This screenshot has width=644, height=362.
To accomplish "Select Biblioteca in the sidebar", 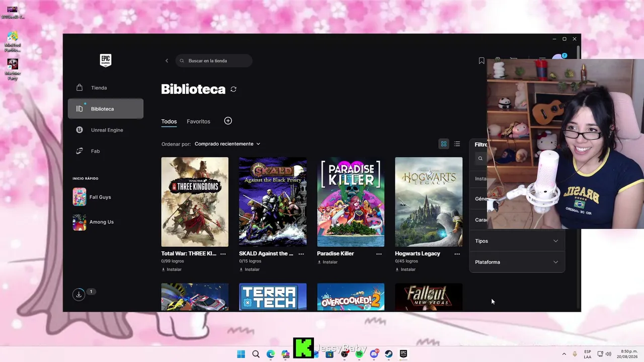I will tap(106, 109).
